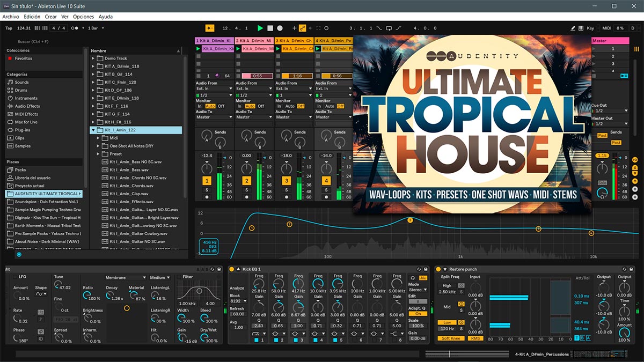Image resolution: width=644 pixels, height=362 pixels.
Task: Click the MIDI Arrangement Overdub plus icon
Action: pos(294,28)
